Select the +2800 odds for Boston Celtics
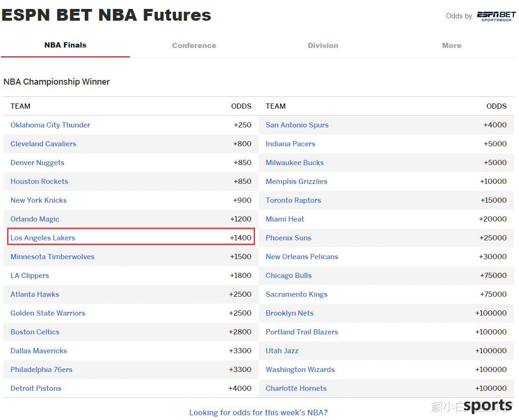The height and width of the screenshot is (420, 519). (x=240, y=332)
